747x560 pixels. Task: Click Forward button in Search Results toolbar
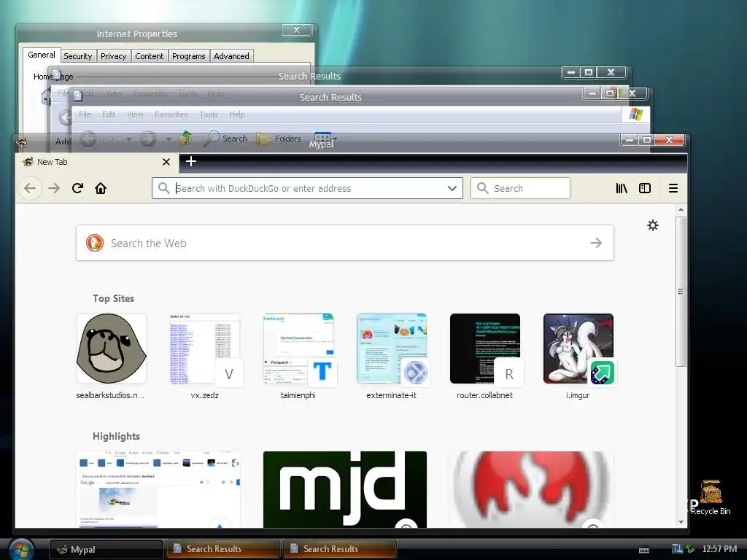pyautogui.click(x=148, y=139)
